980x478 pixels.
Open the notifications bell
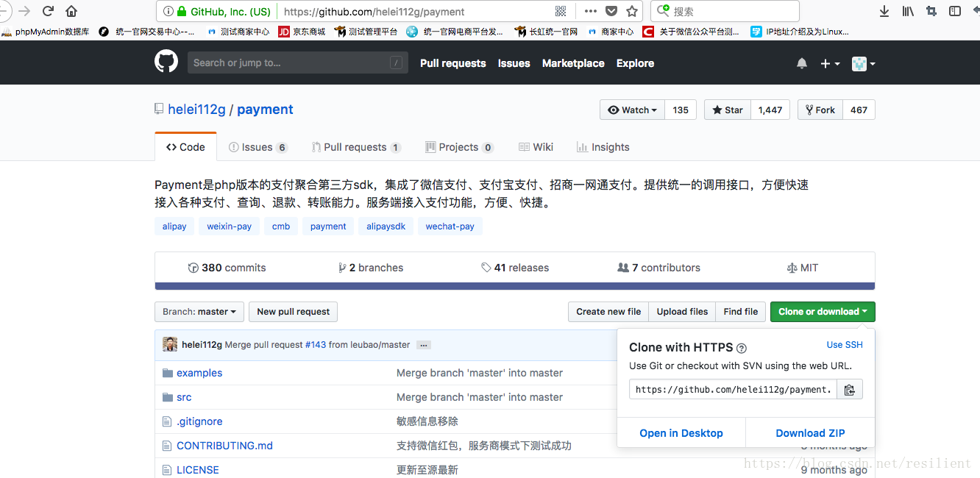coord(802,64)
